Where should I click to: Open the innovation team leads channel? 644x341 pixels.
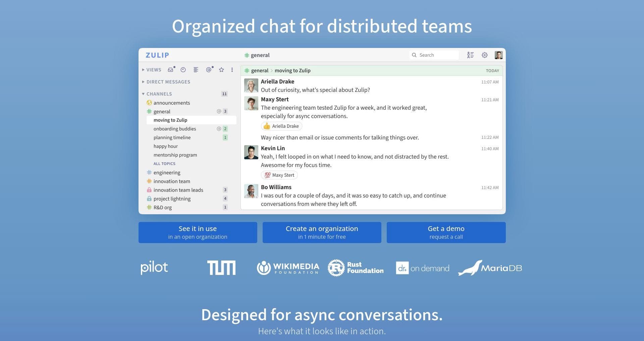pyautogui.click(x=178, y=190)
